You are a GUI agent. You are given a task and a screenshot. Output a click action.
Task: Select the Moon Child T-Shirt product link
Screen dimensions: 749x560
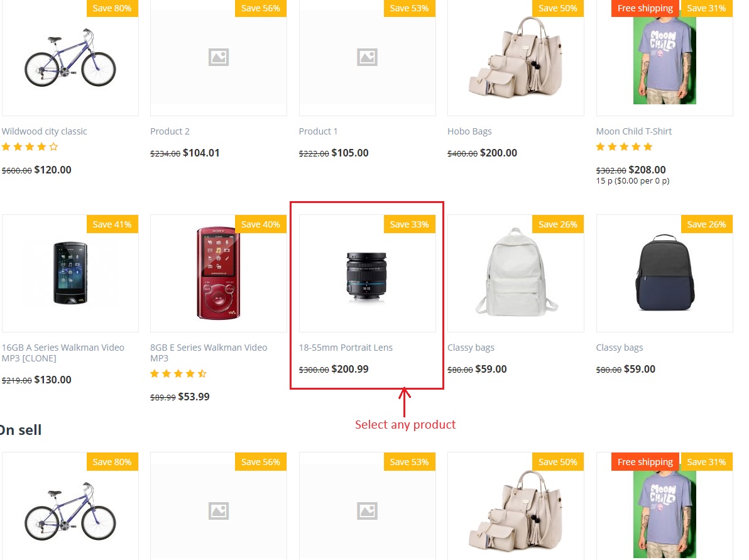pyautogui.click(x=633, y=131)
